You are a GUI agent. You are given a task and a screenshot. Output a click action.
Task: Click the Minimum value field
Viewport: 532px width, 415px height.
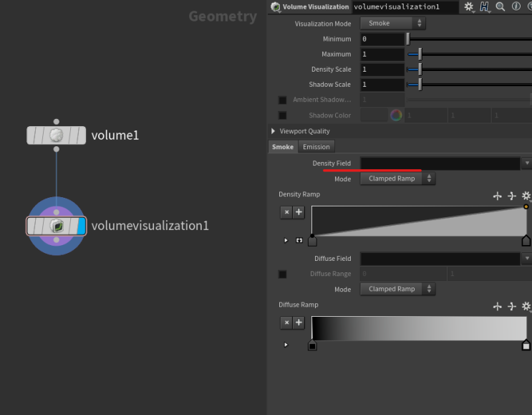point(382,39)
